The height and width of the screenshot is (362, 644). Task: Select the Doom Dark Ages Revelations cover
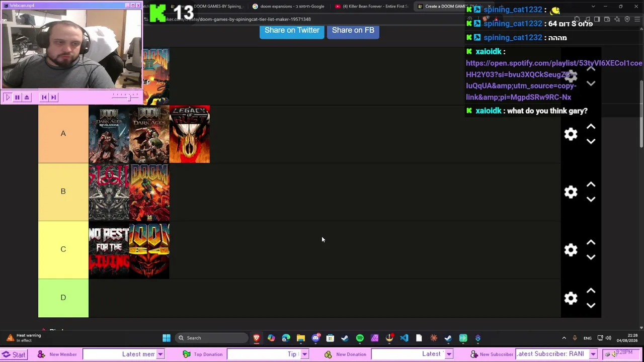point(109,134)
